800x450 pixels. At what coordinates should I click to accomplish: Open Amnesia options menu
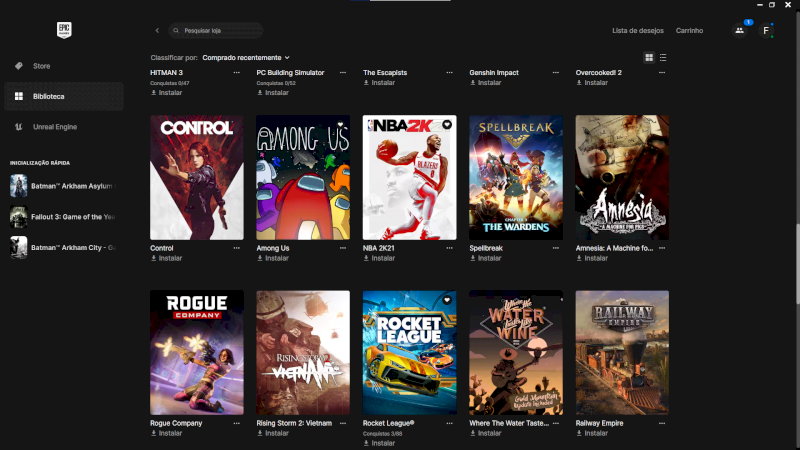(662, 248)
